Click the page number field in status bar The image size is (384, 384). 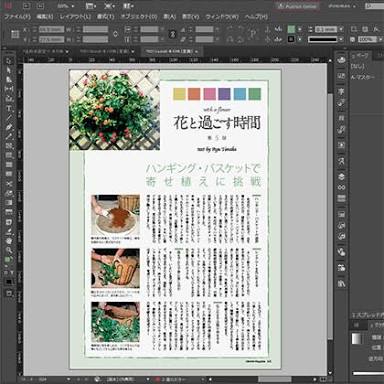(x=43, y=379)
